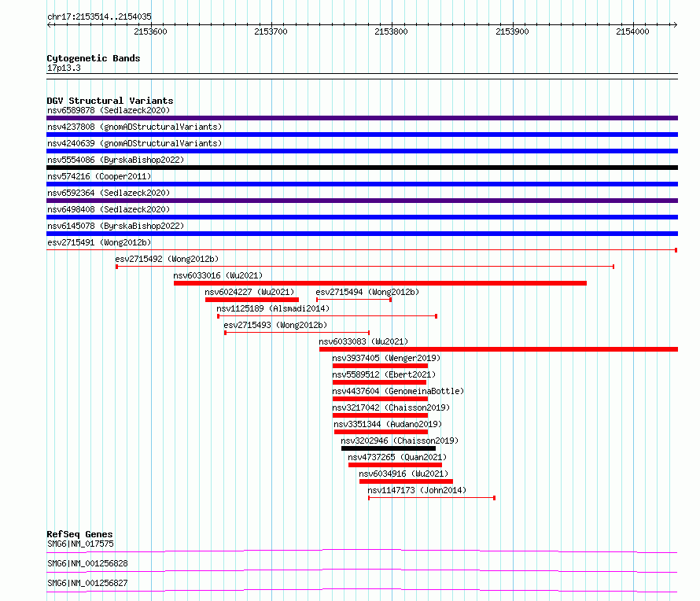The height and width of the screenshot is (601, 700).
Task: Click the red bar under nsv4737265
Action: click(395, 465)
